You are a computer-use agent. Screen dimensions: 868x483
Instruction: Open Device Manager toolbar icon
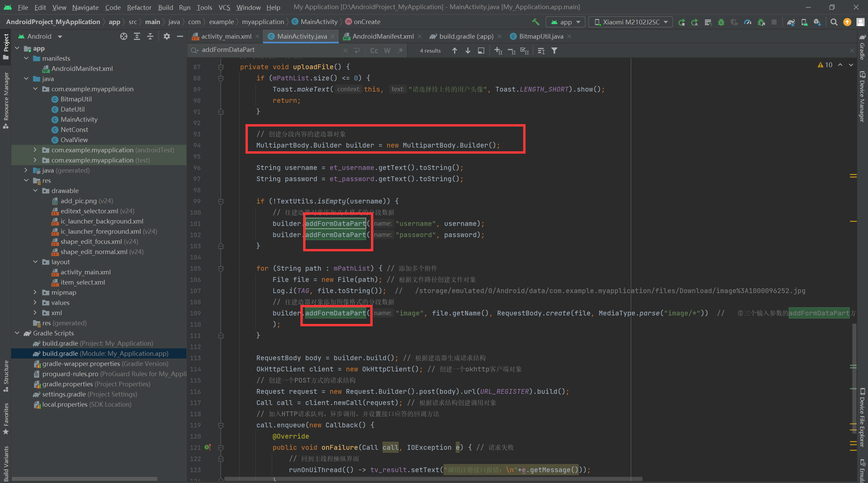[x=804, y=22]
